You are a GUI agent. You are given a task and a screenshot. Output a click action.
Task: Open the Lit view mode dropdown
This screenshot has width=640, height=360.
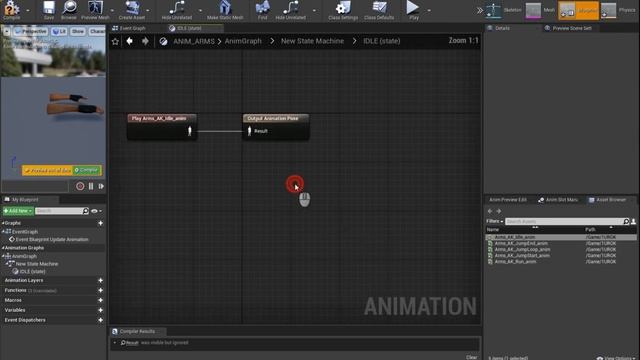pyautogui.click(x=60, y=31)
